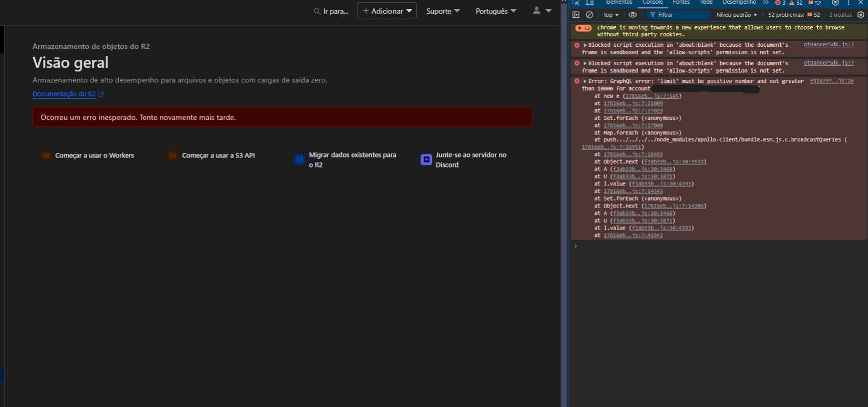Select the Console tab
Screen dimensions: 868x407
coord(652,3)
